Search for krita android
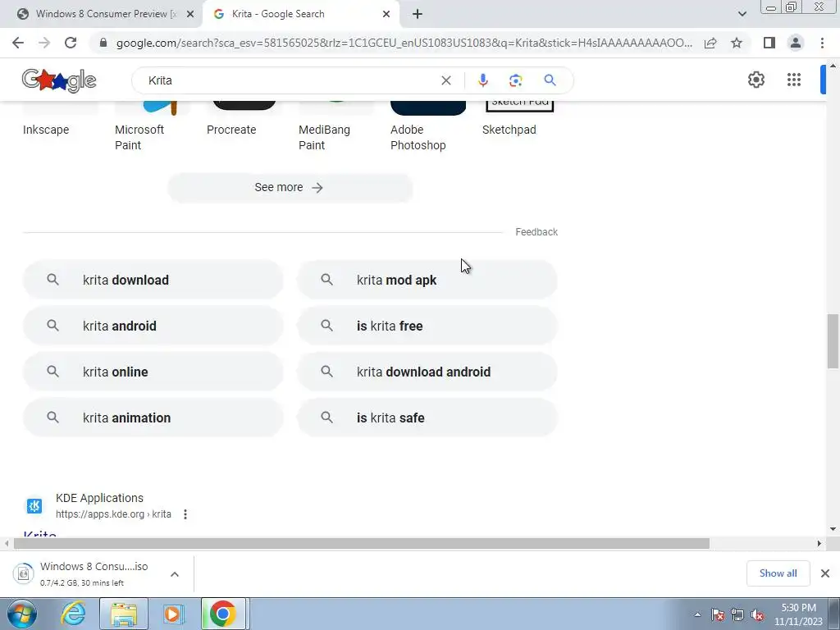 pyautogui.click(x=153, y=326)
